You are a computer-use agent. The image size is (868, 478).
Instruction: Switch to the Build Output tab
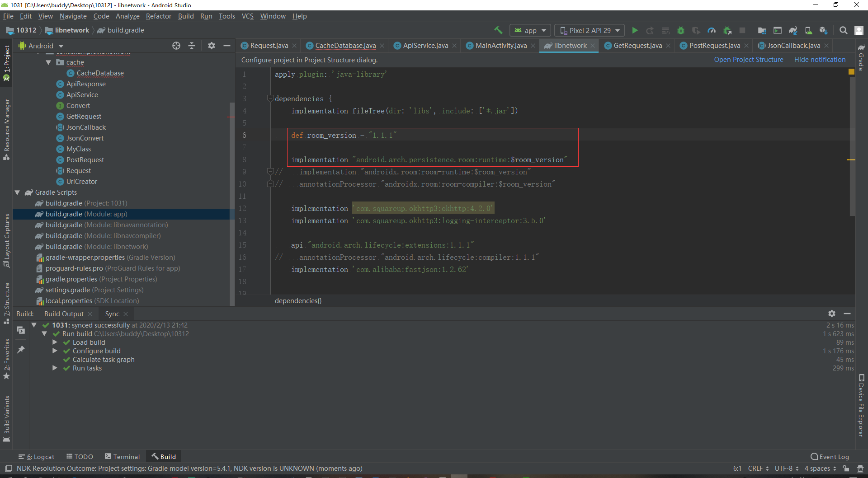64,314
